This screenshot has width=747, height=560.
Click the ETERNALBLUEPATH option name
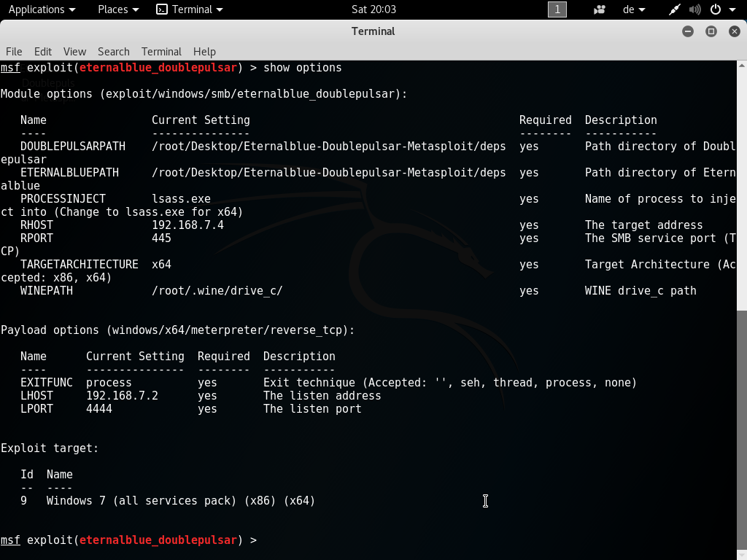tap(69, 172)
